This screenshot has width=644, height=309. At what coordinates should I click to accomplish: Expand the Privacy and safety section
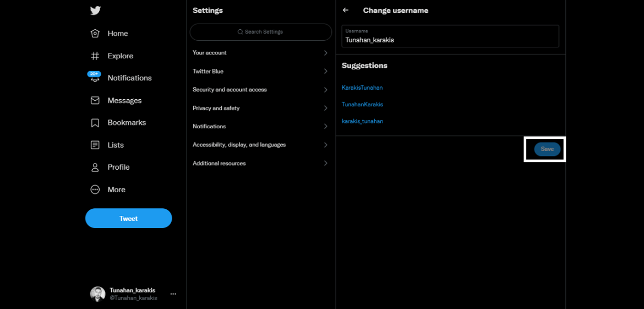[260, 109]
